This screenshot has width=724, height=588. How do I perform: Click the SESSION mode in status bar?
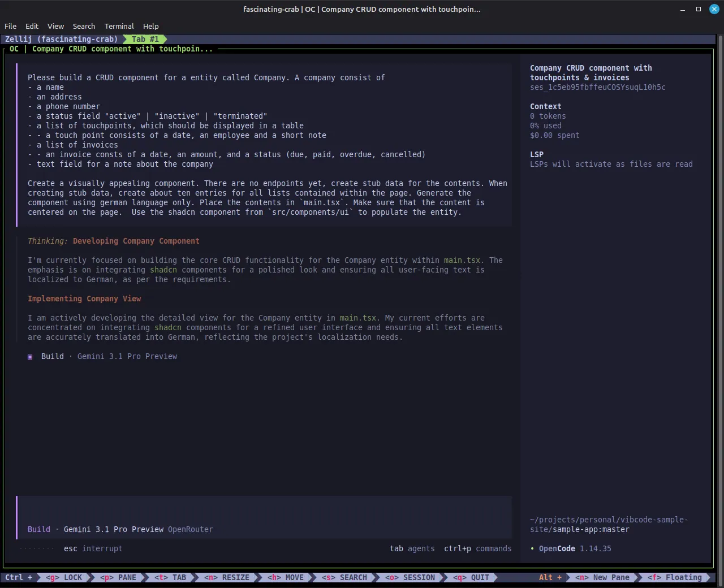point(410,577)
